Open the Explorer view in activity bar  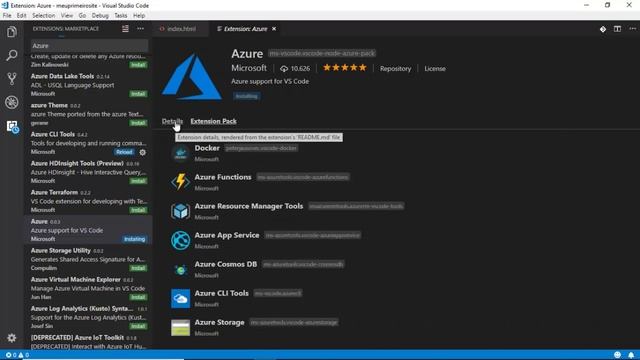[12, 32]
